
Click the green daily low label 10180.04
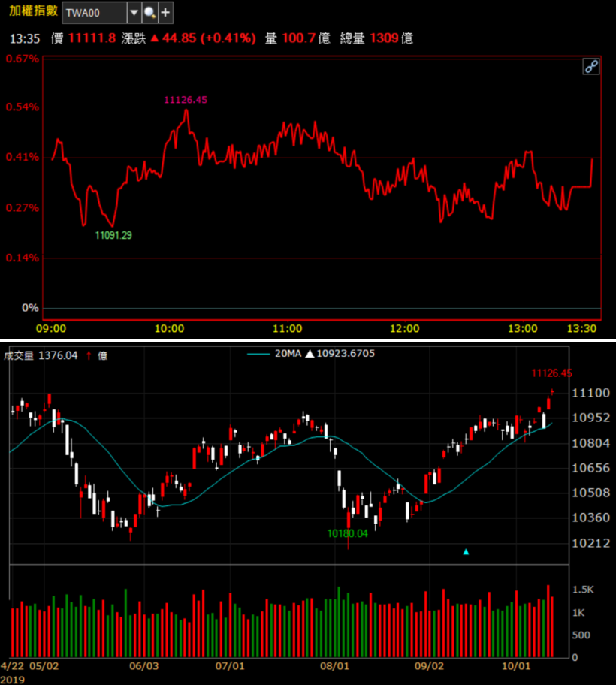point(348,533)
